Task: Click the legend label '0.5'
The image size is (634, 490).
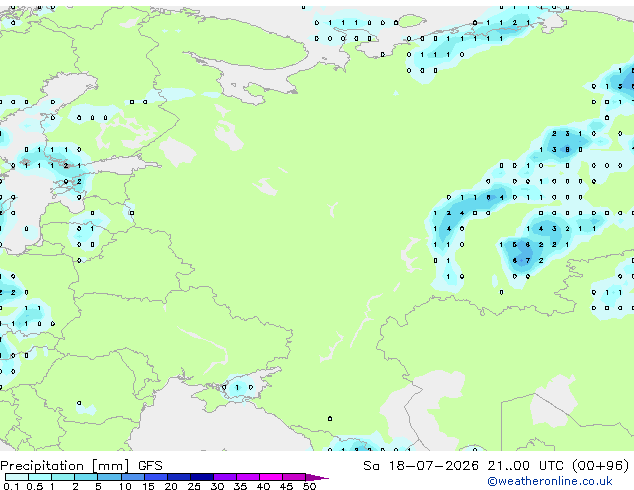Action: coord(34,486)
